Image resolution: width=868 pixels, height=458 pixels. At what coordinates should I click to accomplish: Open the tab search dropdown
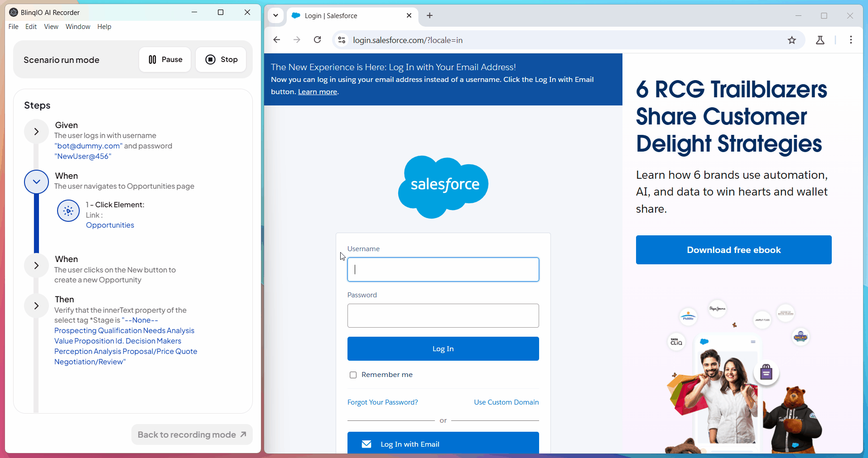coord(276,15)
